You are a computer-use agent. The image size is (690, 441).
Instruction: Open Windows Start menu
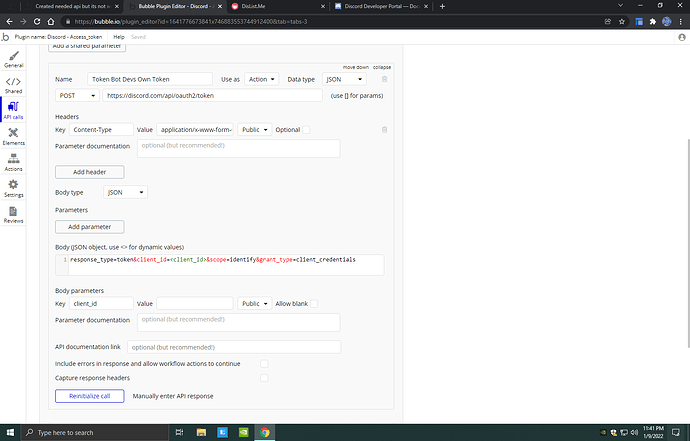coord(10,432)
